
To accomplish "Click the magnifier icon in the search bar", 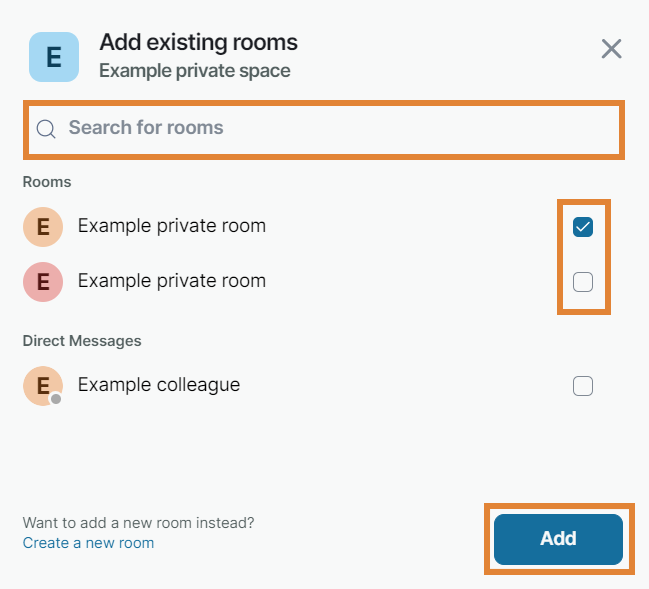I will point(46,129).
